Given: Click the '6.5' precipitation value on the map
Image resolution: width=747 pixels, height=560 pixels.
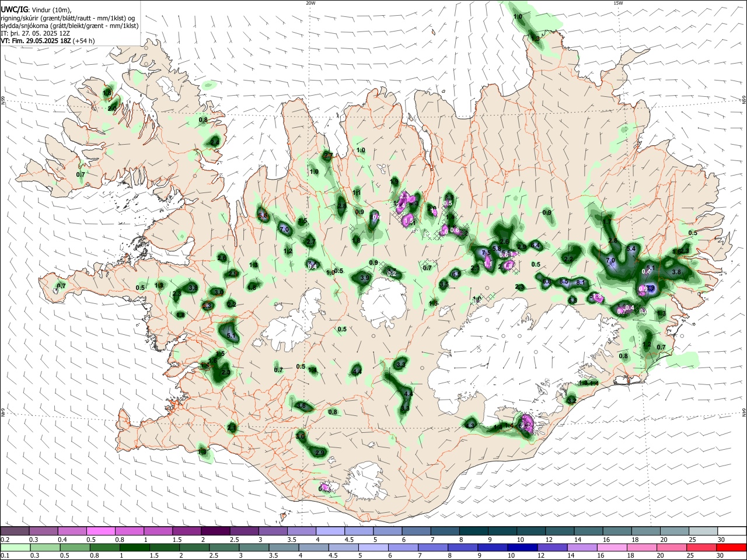Looking at the screenshot, I should 456,274.
